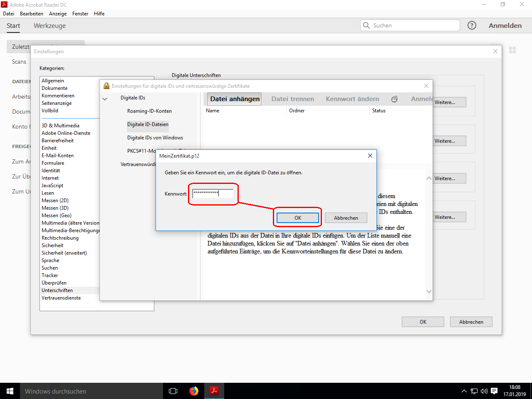The height and width of the screenshot is (399, 532).
Task: Click the help question mark icon
Action: (472, 25)
